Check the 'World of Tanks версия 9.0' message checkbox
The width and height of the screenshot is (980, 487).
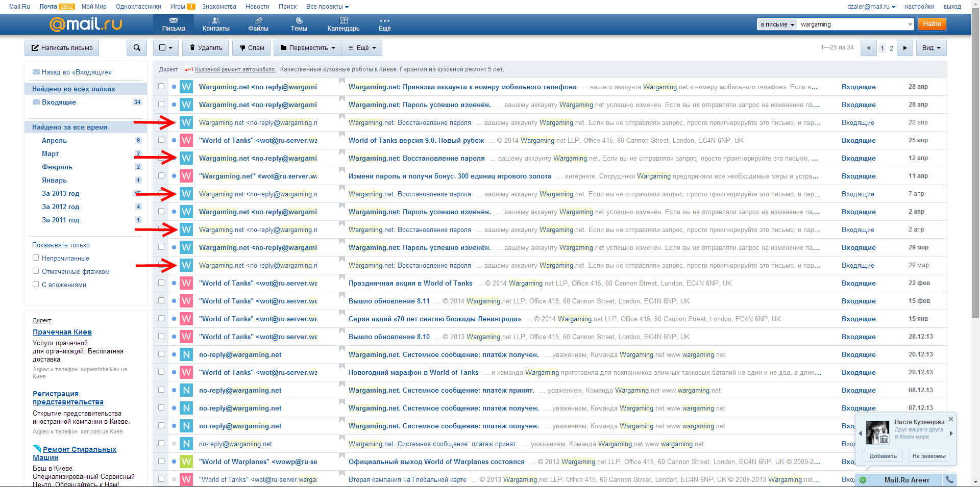[161, 140]
